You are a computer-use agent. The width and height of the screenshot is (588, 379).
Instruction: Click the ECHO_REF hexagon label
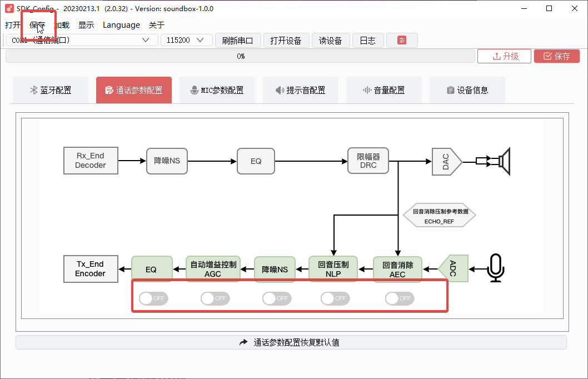[x=440, y=216]
